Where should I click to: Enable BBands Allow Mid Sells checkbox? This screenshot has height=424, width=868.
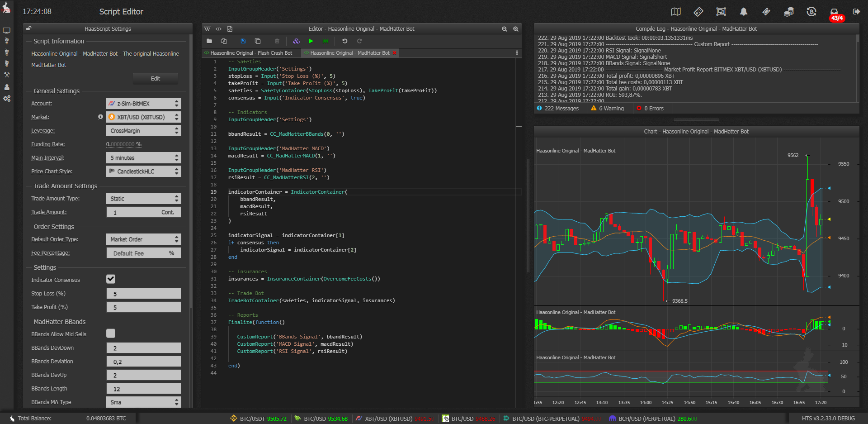pyautogui.click(x=111, y=333)
